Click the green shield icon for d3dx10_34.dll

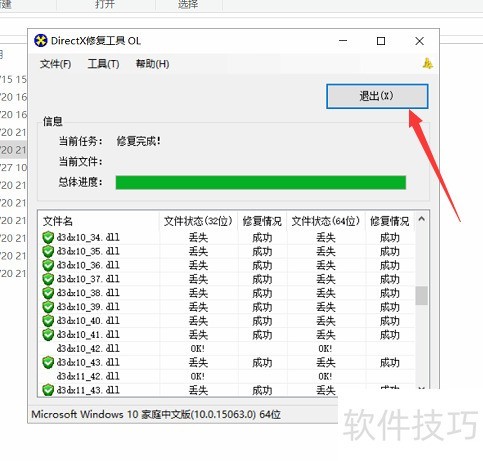pos(48,238)
